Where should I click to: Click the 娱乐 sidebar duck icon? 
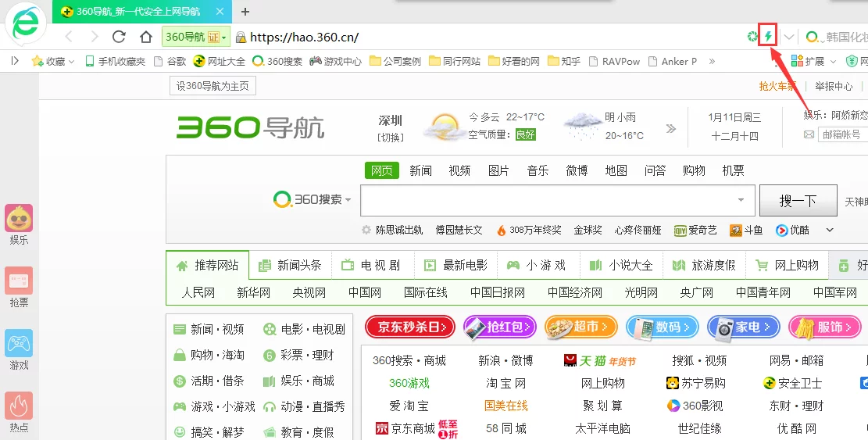click(19, 217)
